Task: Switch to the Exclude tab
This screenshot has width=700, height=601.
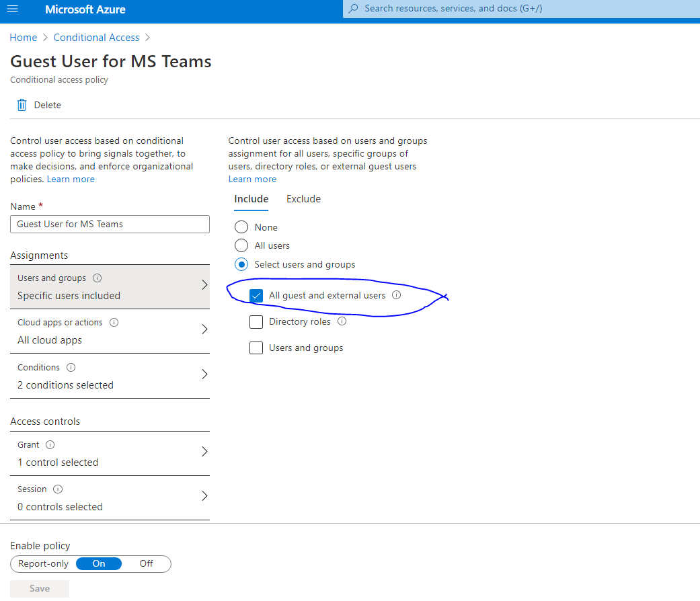Action: 303,199
